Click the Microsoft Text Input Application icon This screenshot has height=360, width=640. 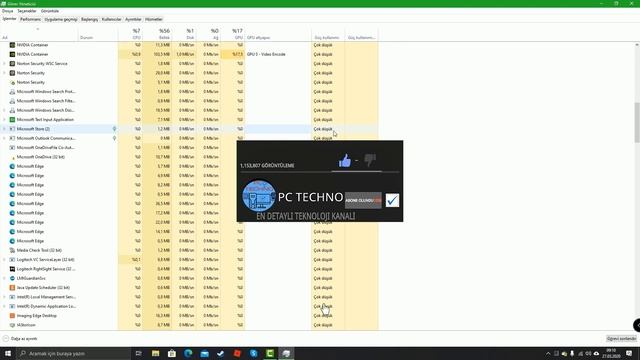coord(12,120)
